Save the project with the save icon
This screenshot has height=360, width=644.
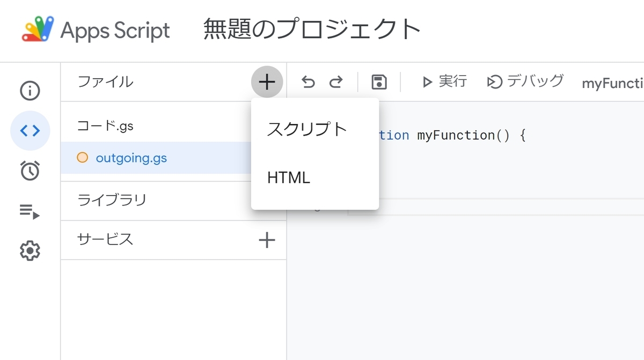(x=379, y=81)
